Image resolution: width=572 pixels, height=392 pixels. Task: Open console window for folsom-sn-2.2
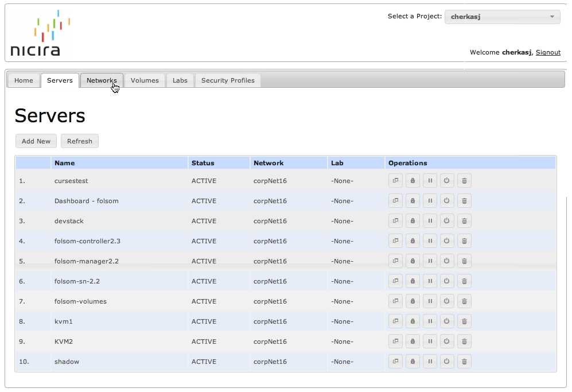pyautogui.click(x=395, y=281)
